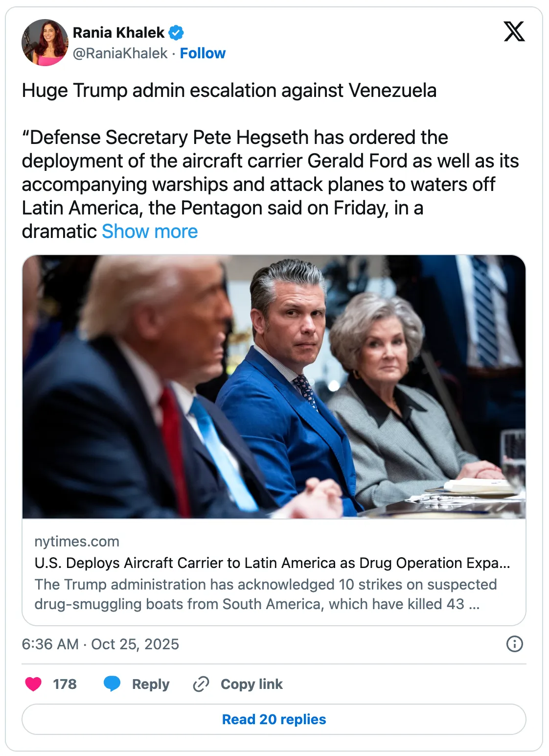Open Rania Khalek's profile avatar
549x756 pixels.
[x=45, y=43]
